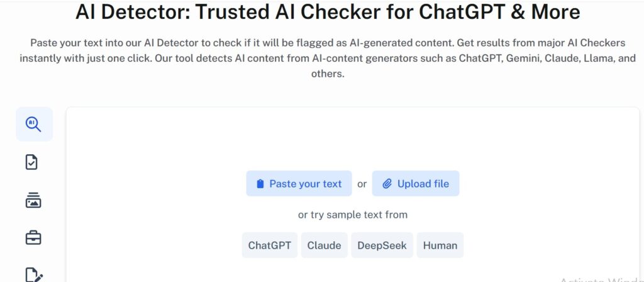Click the Activate Windows watermark text

[601, 279]
